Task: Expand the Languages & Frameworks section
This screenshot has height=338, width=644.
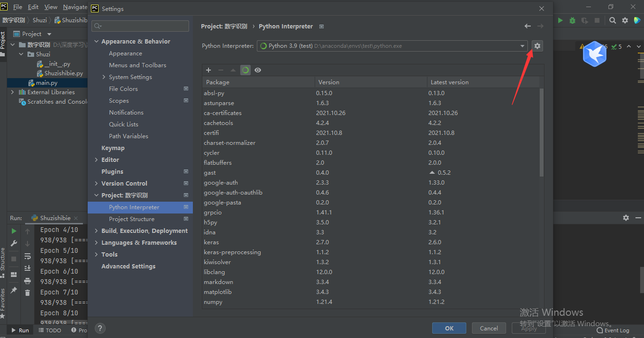Action: pos(97,243)
